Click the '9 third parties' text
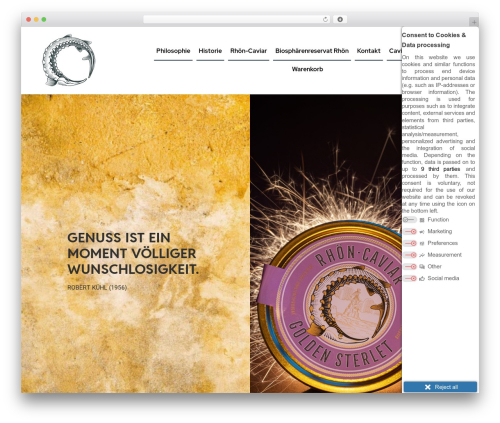500x423 pixels. point(440,169)
